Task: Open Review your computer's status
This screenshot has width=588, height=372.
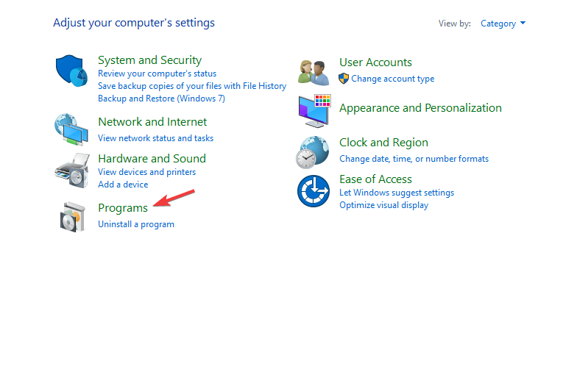Action: click(x=157, y=74)
